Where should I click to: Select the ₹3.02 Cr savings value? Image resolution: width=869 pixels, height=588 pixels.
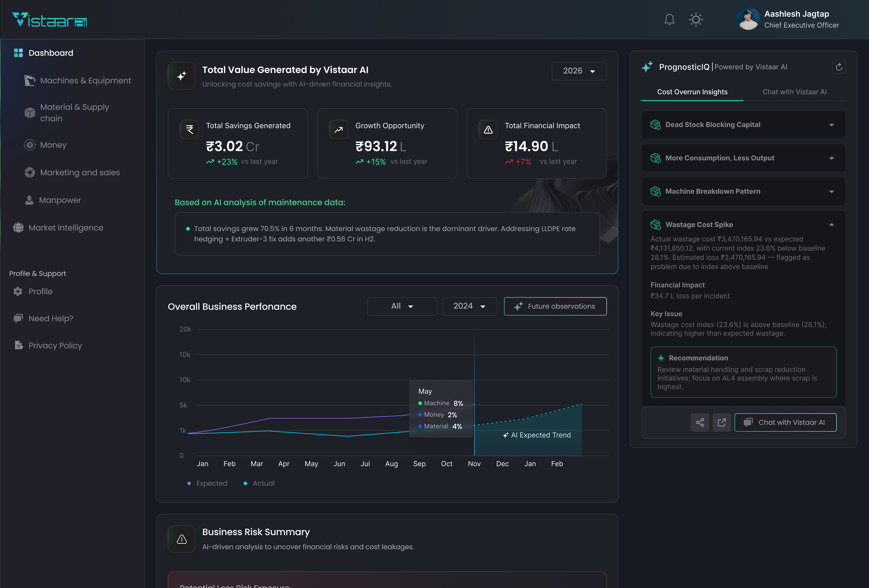pos(233,146)
